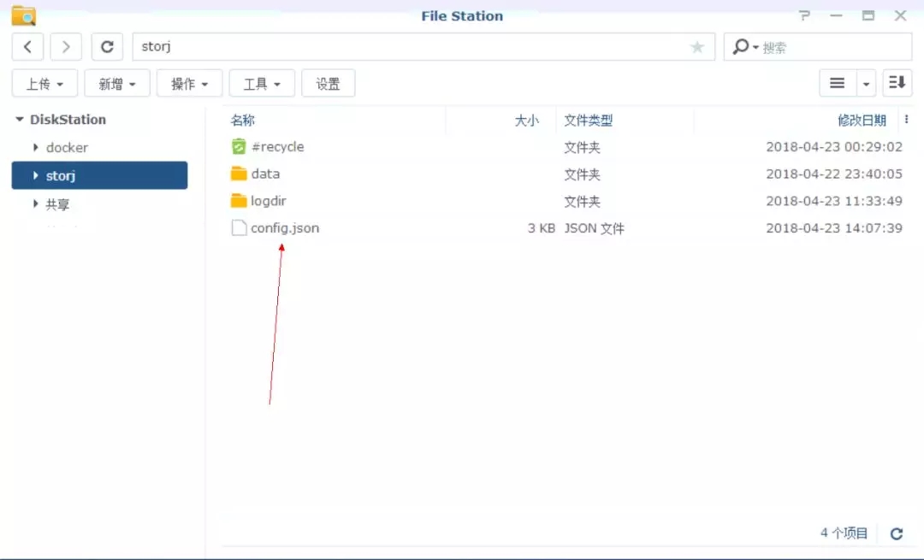This screenshot has width=924, height=560.
Task: Open 工具 tools dropdown
Action: pos(262,84)
